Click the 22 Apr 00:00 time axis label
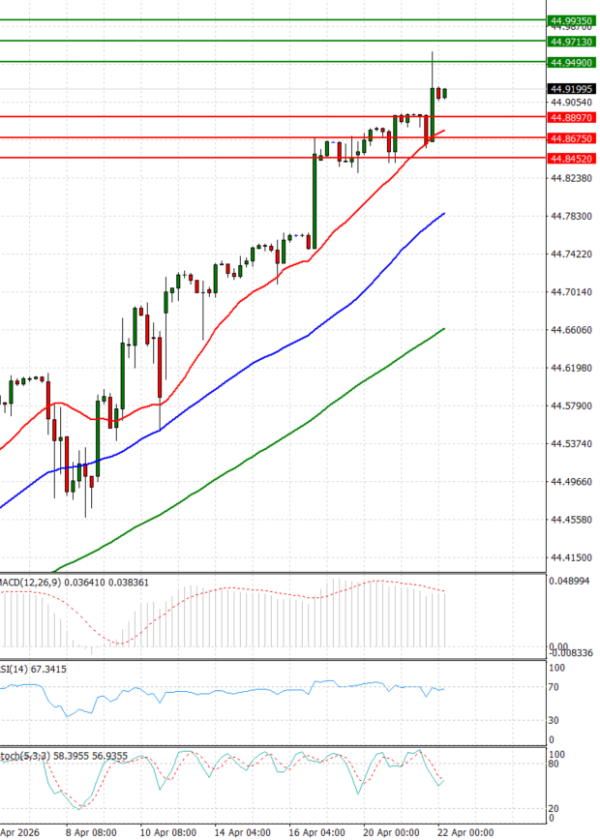 pyautogui.click(x=468, y=830)
